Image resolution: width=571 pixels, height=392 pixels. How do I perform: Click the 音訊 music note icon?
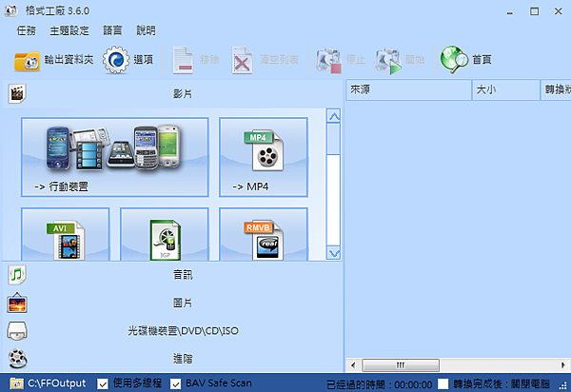(17, 275)
